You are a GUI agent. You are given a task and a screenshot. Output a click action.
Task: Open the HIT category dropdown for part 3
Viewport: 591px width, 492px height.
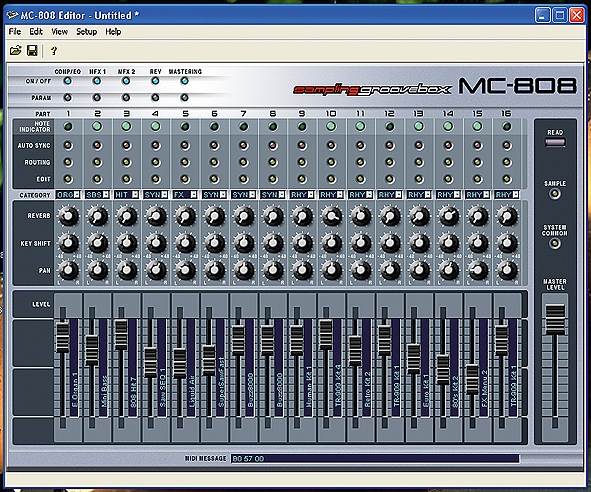point(127,195)
